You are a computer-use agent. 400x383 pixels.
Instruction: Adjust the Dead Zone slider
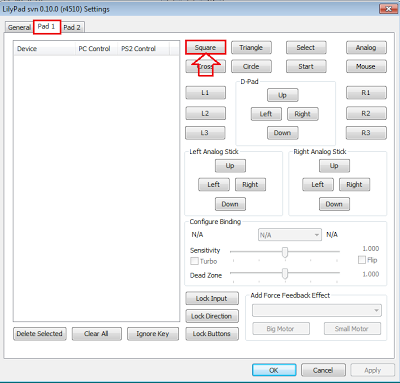coord(285,274)
